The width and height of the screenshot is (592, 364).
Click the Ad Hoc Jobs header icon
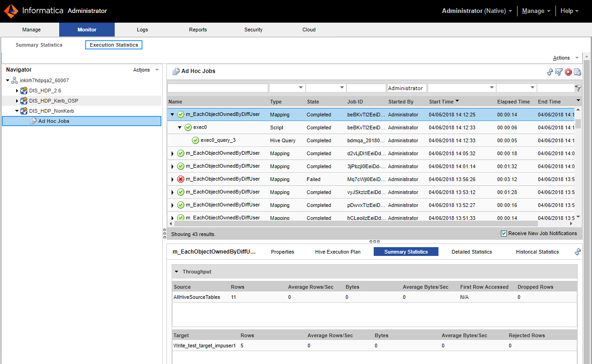click(x=176, y=71)
